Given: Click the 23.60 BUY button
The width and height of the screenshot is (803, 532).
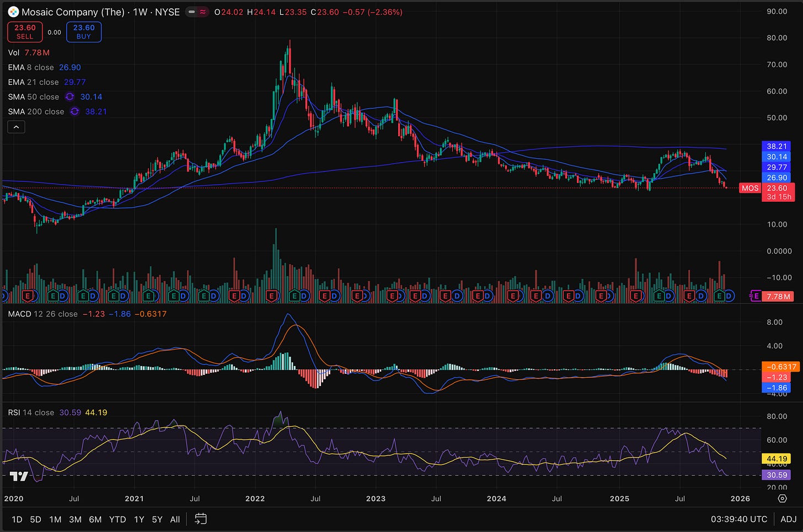Looking at the screenshot, I should pyautogui.click(x=84, y=32).
